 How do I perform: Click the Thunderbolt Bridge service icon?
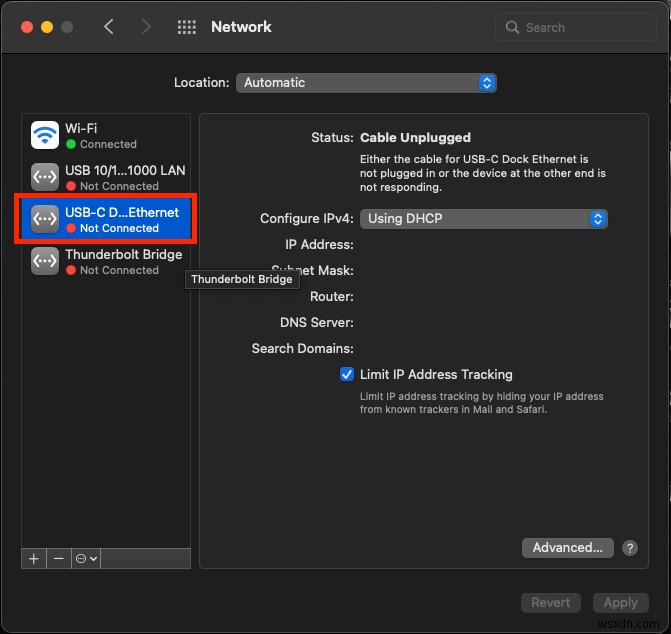click(x=45, y=261)
